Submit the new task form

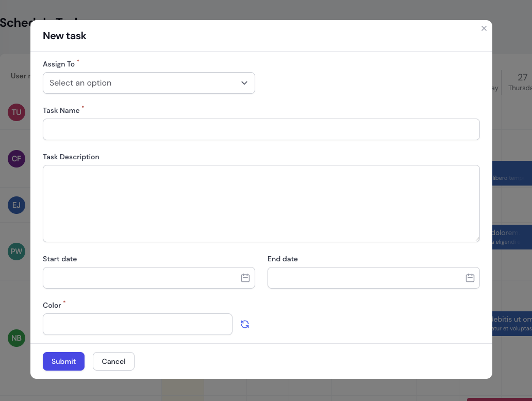click(x=63, y=361)
